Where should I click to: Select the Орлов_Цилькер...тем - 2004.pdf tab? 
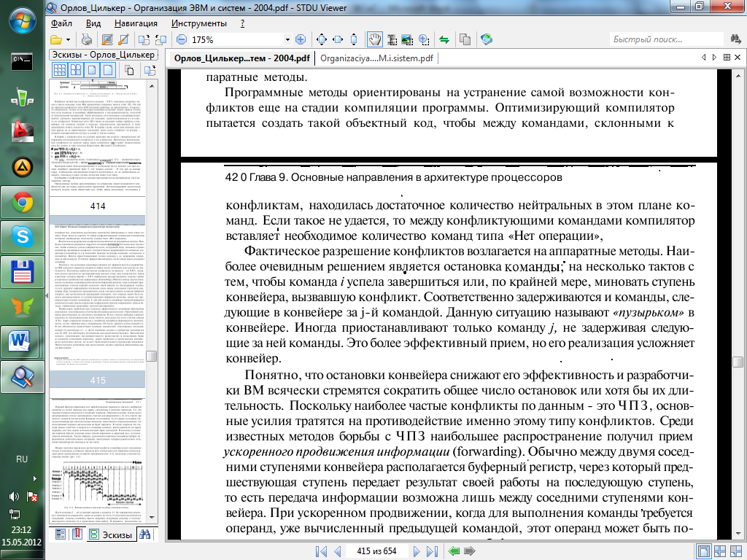[x=241, y=58]
